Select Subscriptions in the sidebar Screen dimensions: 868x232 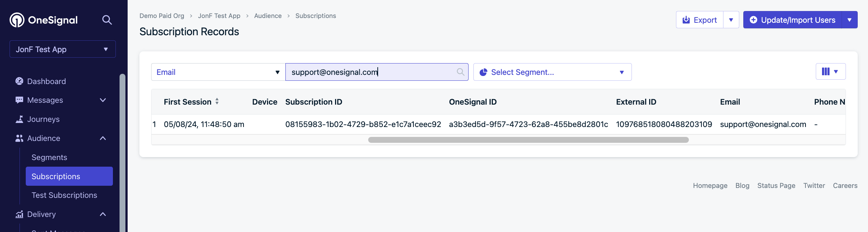(69, 176)
